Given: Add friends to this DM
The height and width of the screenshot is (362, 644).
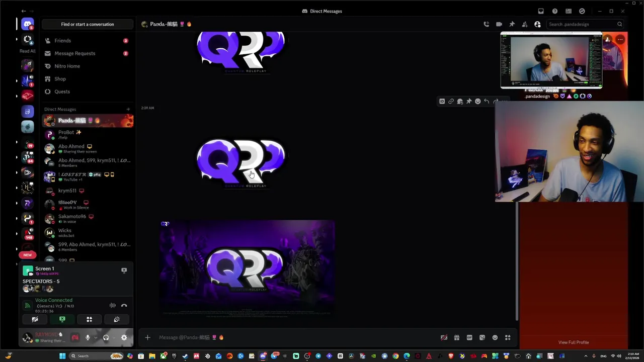Looking at the screenshot, I should coord(524,24).
